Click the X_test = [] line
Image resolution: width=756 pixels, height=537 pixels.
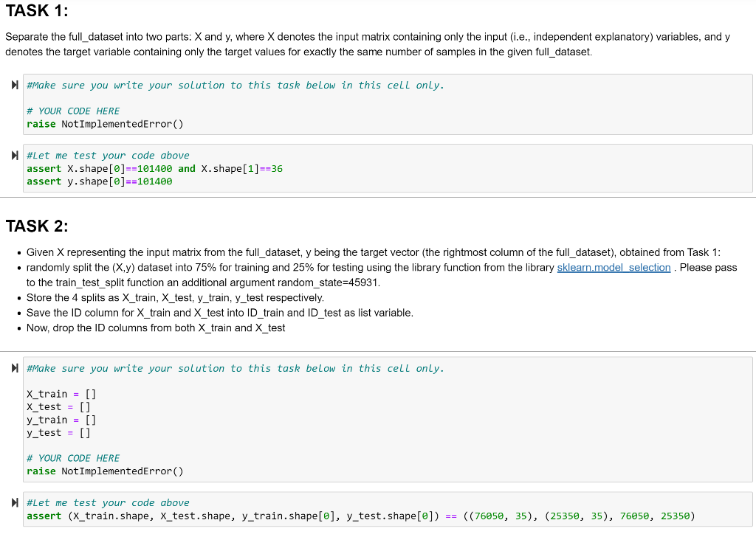coord(58,406)
